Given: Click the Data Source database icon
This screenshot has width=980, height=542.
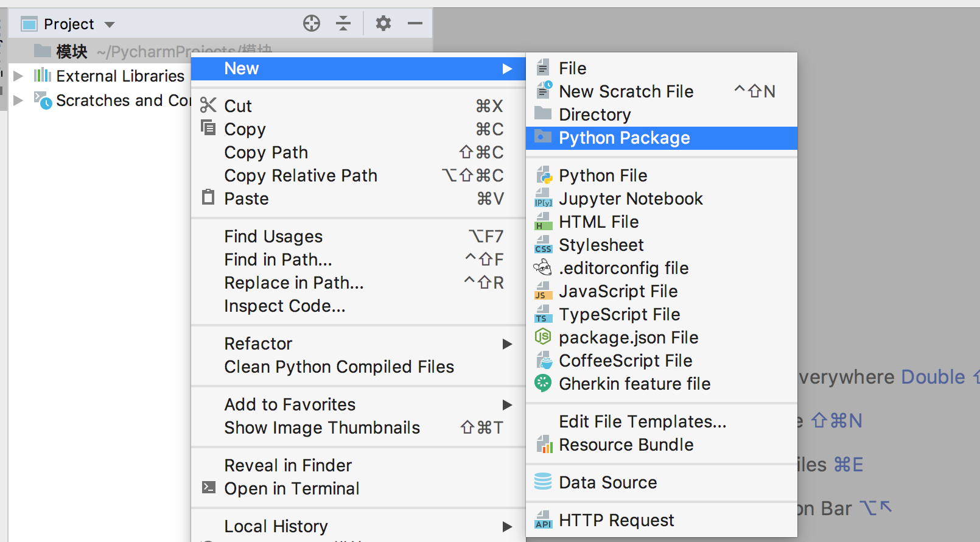Looking at the screenshot, I should point(542,482).
